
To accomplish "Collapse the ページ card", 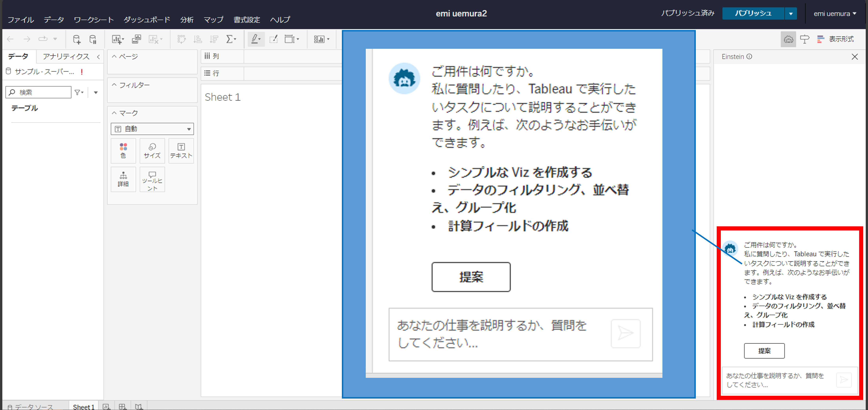I will (x=114, y=56).
